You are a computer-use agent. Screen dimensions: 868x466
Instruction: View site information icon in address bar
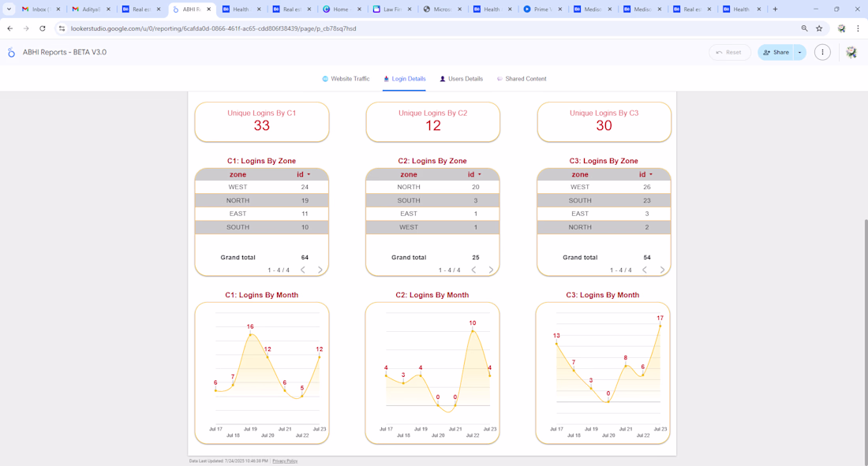[x=62, y=28]
